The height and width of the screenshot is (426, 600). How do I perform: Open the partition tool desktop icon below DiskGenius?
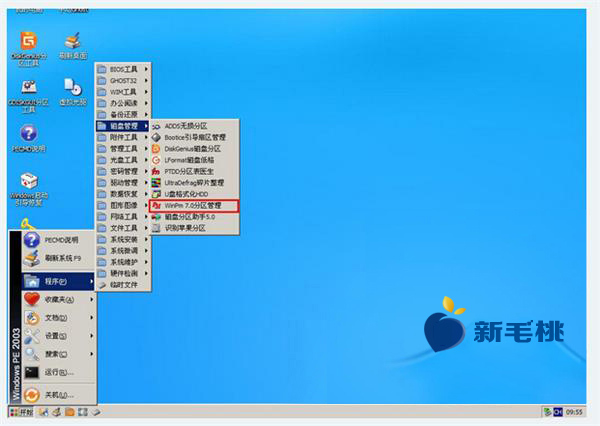coord(29,96)
